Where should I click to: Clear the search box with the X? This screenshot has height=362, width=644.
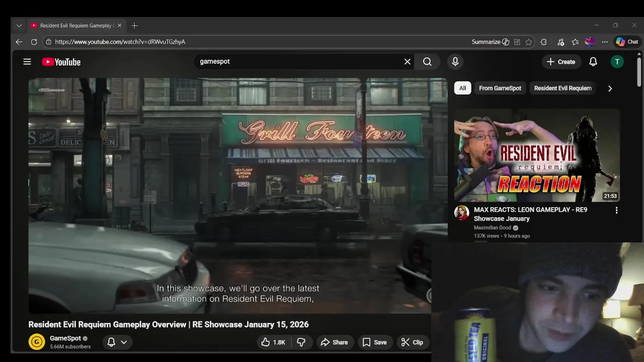(x=408, y=61)
